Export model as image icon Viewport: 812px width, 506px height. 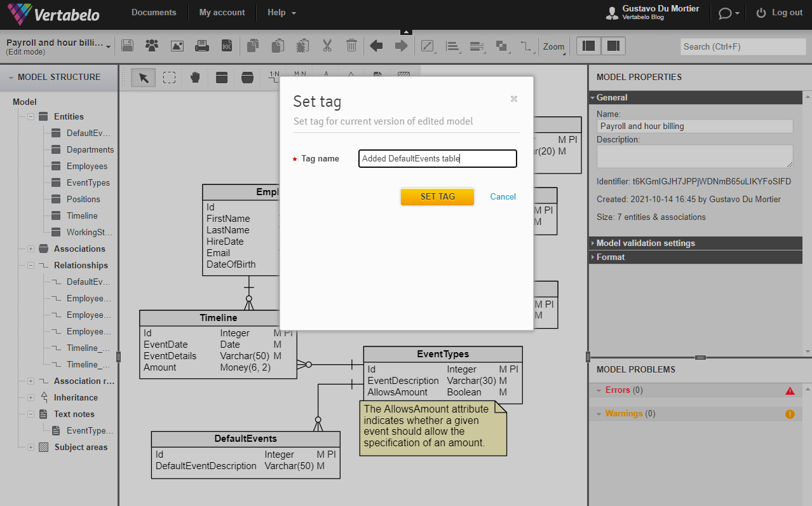(177, 46)
